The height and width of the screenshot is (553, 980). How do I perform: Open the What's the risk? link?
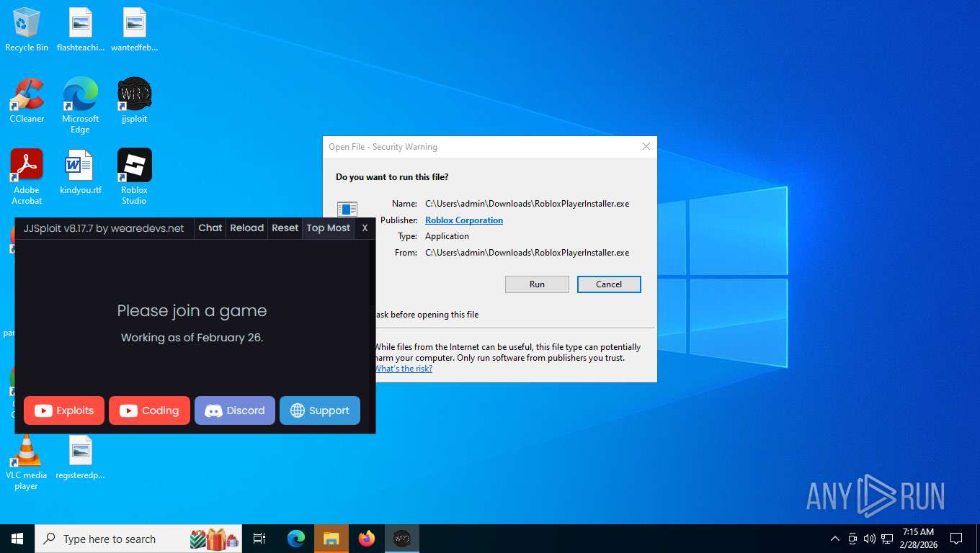(x=404, y=369)
